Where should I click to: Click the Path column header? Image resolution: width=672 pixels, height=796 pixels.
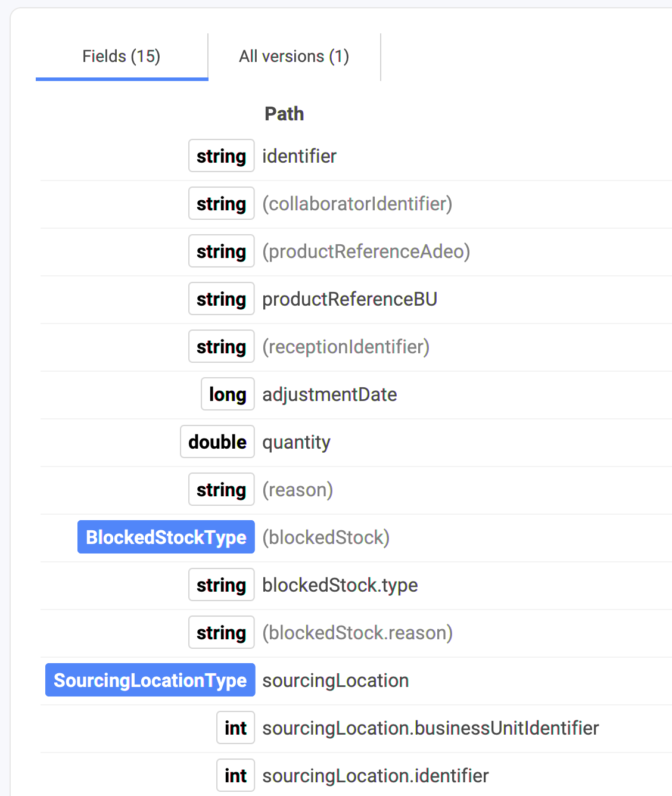pyautogui.click(x=284, y=114)
